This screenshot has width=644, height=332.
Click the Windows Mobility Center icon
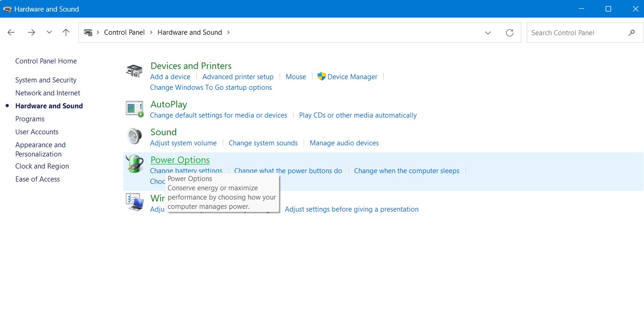tap(135, 202)
